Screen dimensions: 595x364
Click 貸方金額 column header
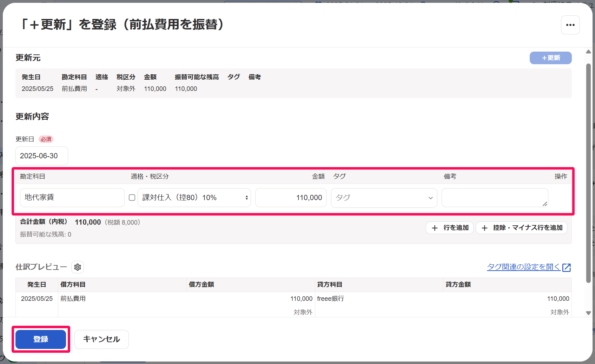[x=458, y=285]
